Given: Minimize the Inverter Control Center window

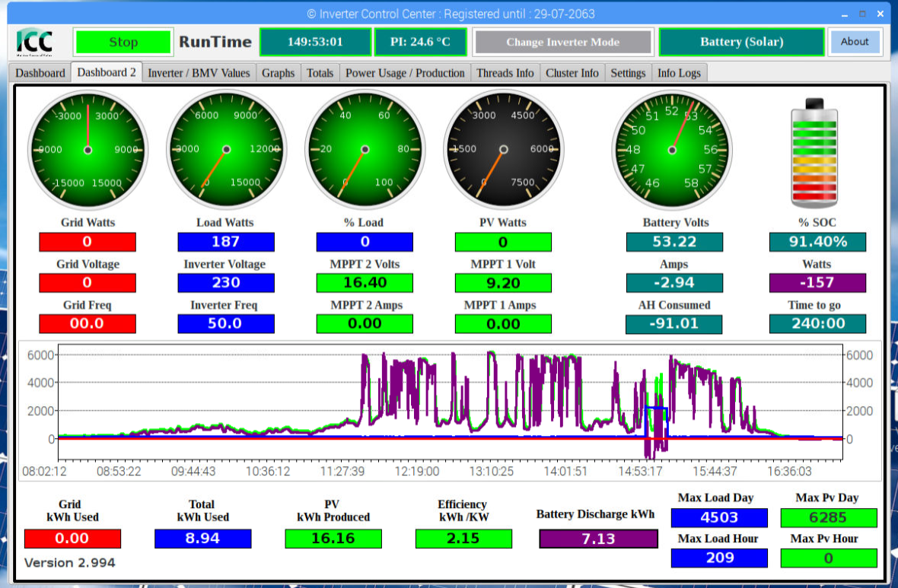Looking at the screenshot, I should coord(845,14).
